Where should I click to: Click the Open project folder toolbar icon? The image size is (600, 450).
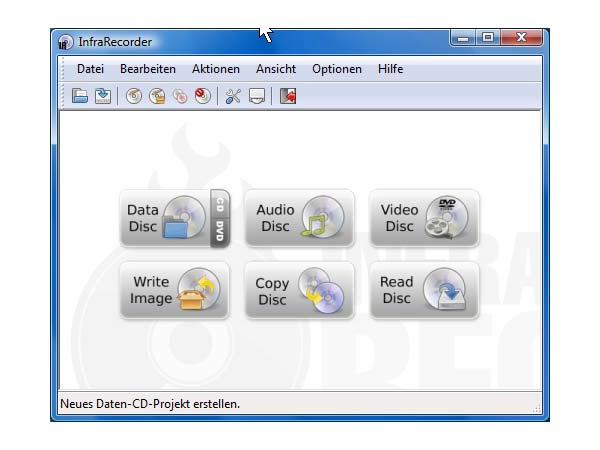(x=80, y=96)
